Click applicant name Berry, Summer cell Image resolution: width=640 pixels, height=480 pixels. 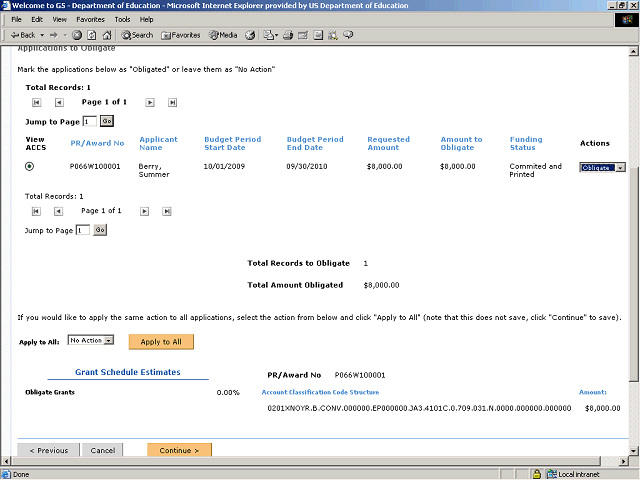154,170
